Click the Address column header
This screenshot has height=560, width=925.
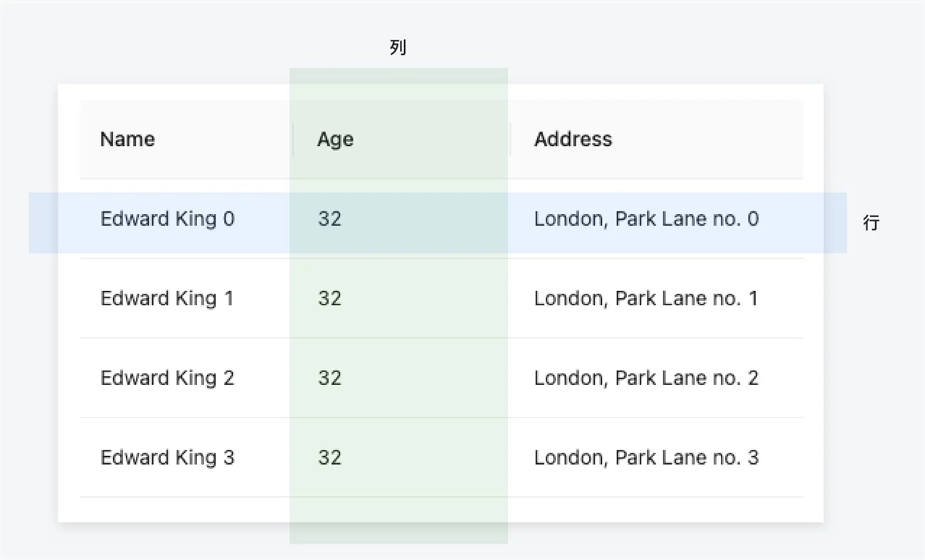(x=573, y=139)
